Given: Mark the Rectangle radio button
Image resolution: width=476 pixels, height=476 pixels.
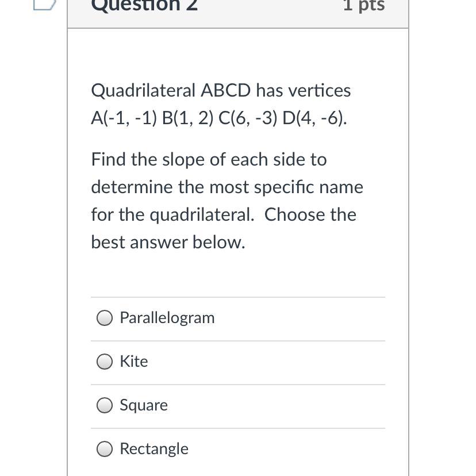Looking at the screenshot, I should tap(105, 449).
